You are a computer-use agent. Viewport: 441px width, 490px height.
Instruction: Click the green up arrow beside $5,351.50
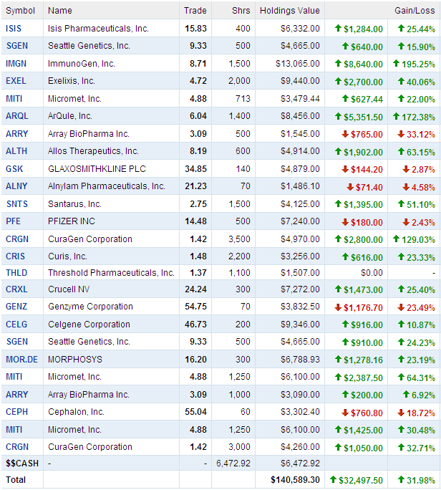click(338, 116)
